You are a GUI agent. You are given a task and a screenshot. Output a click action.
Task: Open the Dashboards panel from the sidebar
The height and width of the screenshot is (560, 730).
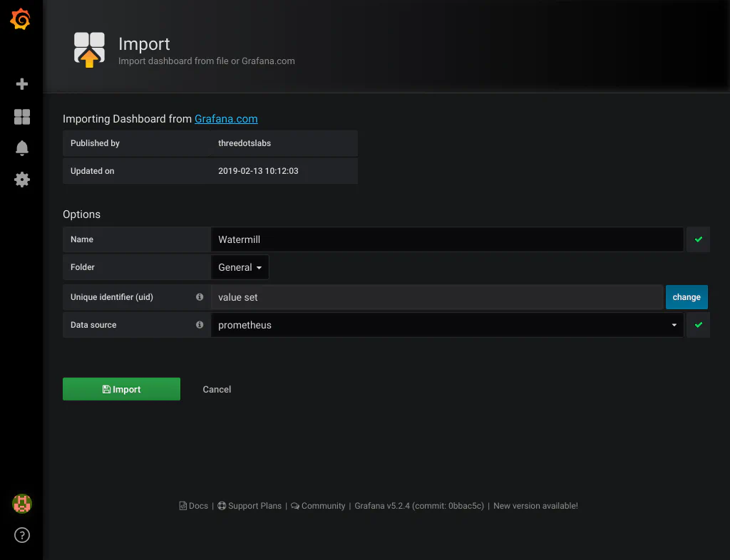(x=21, y=116)
